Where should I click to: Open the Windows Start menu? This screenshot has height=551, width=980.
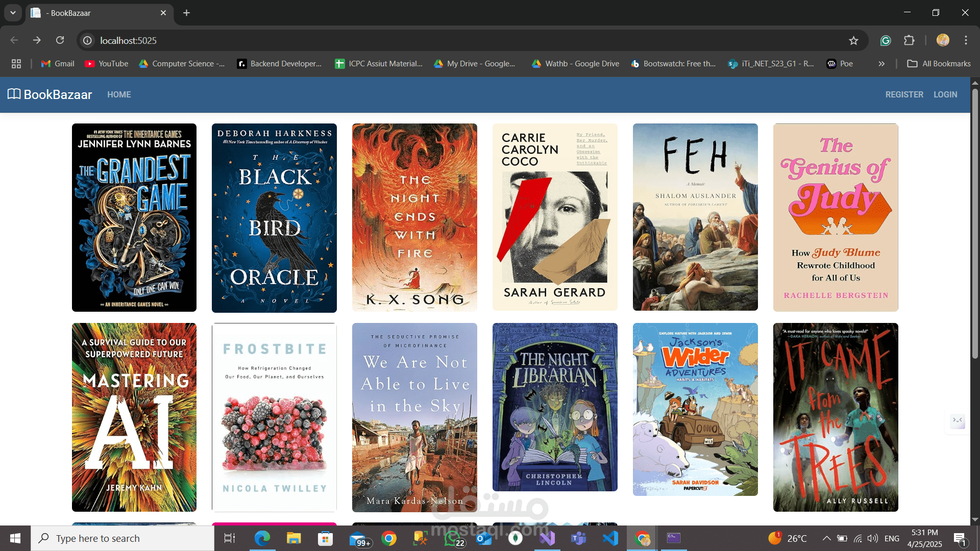tap(15, 538)
